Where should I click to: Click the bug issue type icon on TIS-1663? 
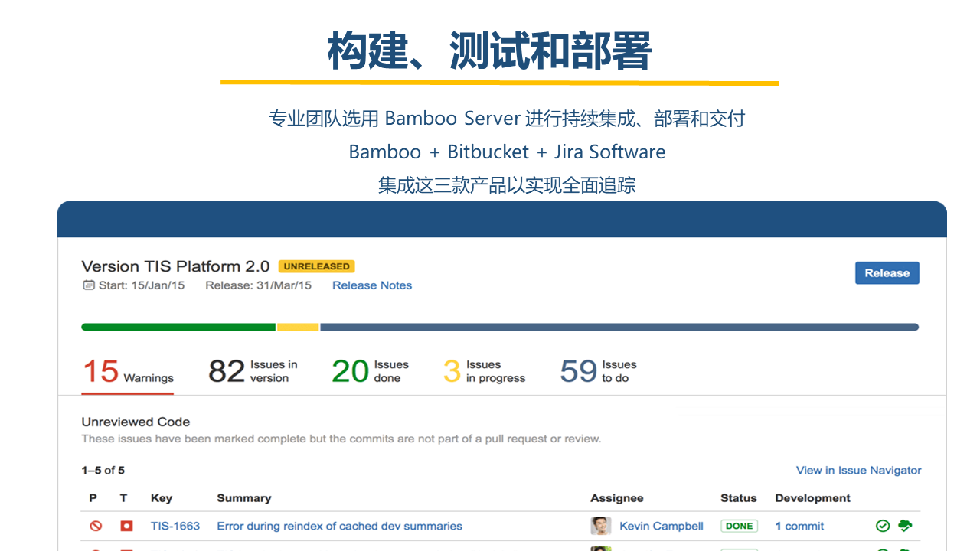(x=126, y=527)
